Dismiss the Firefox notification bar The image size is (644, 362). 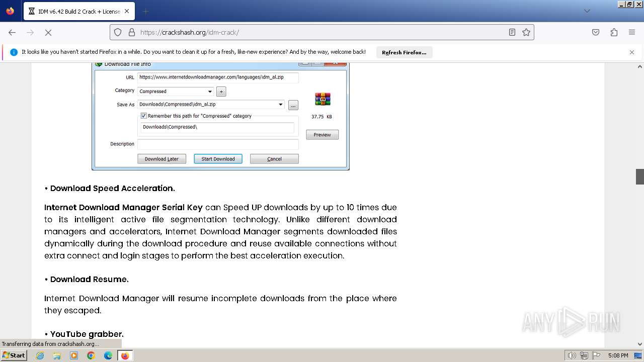[x=632, y=52]
